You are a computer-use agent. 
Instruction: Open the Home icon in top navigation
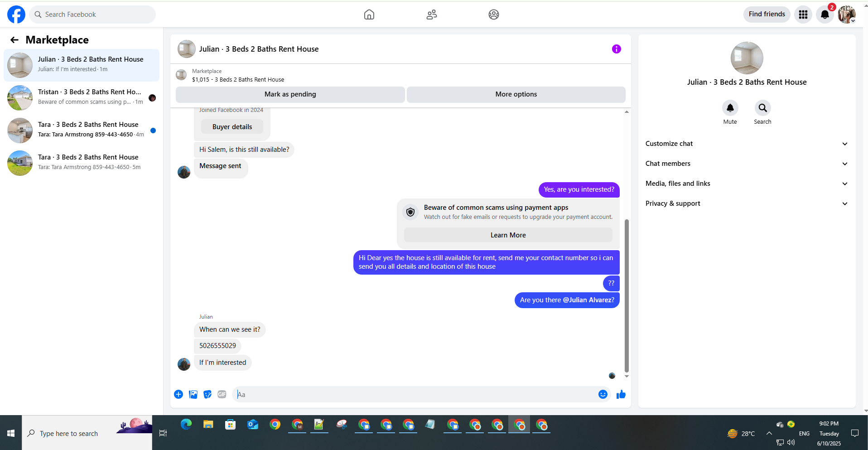(x=369, y=15)
